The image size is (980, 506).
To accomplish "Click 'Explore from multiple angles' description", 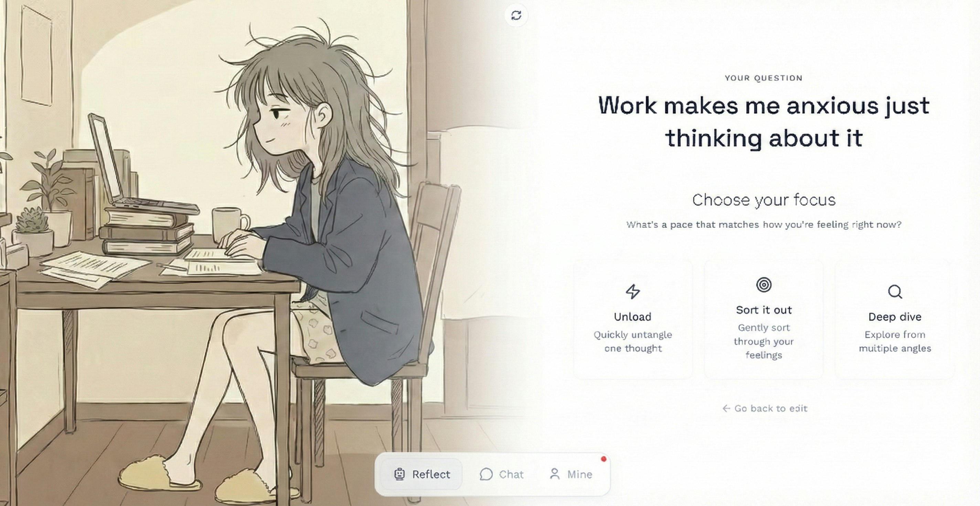I will 895,341.
